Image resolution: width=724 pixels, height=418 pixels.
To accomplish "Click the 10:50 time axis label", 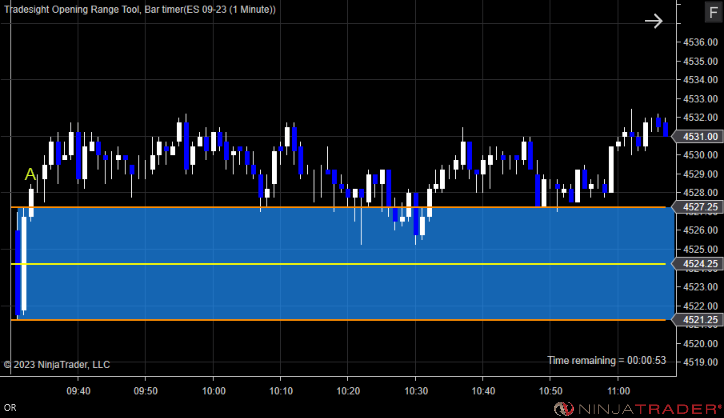I will (x=550, y=391).
